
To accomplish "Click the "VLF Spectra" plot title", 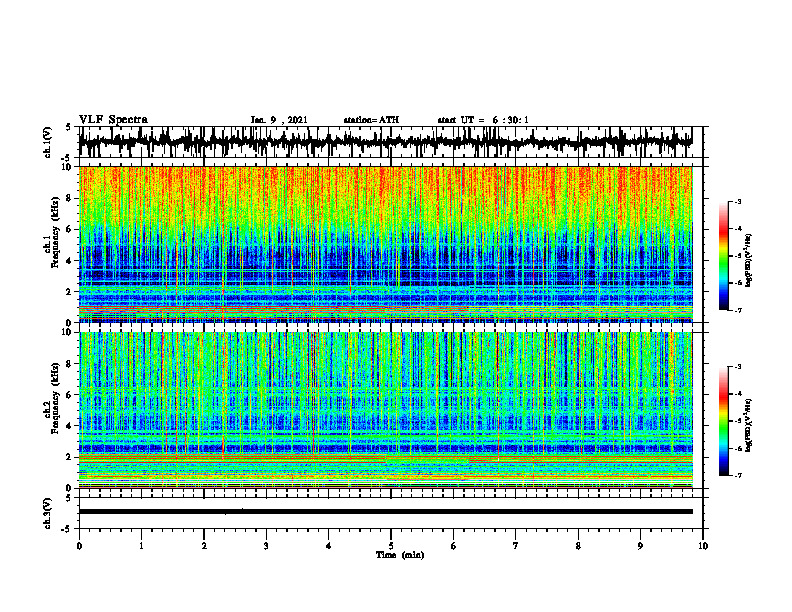I will [x=113, y=119].
